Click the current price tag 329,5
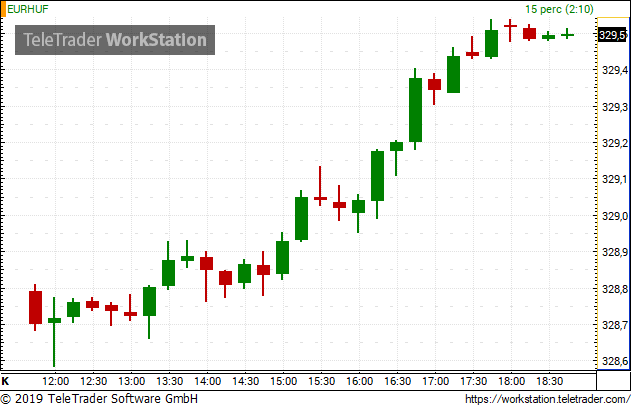The image size is (631, 408). point(612,35)
